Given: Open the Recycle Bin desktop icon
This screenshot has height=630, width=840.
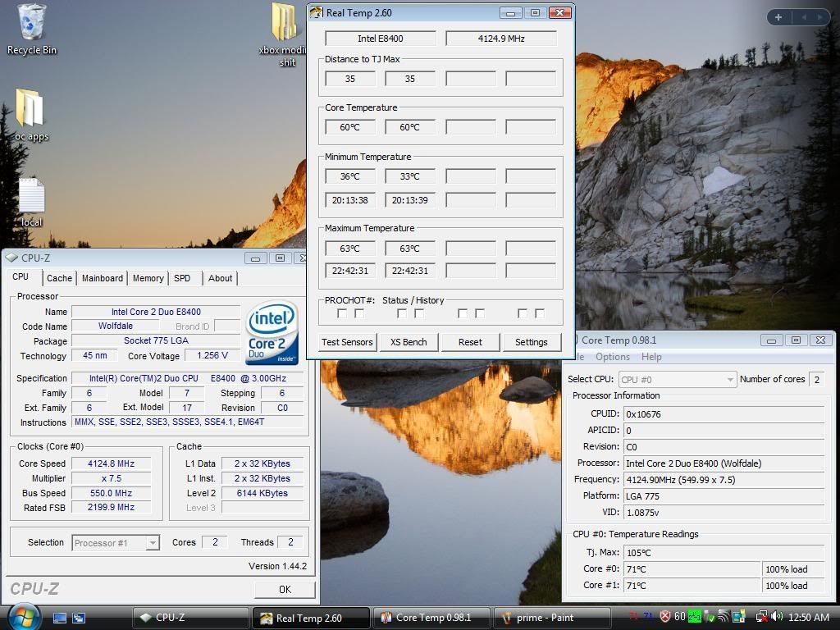Looking at the screenshot, I should [x=31, y=30].
